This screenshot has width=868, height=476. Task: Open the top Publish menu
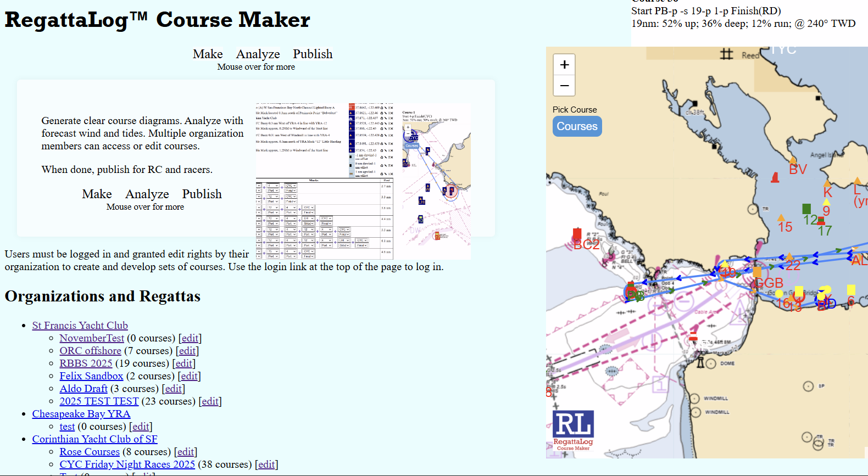pyautogui.click(x=313, y=54)
